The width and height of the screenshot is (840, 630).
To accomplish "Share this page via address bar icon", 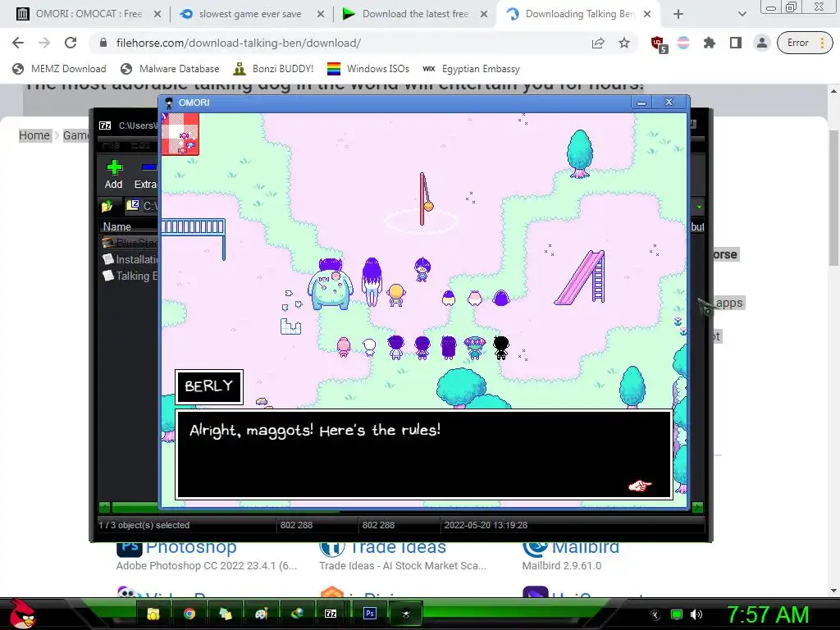I will (x=598, y=43).
